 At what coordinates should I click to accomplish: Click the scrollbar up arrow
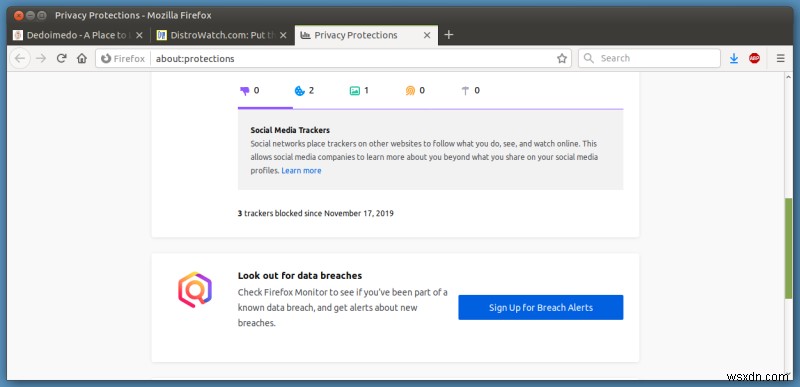789,77
